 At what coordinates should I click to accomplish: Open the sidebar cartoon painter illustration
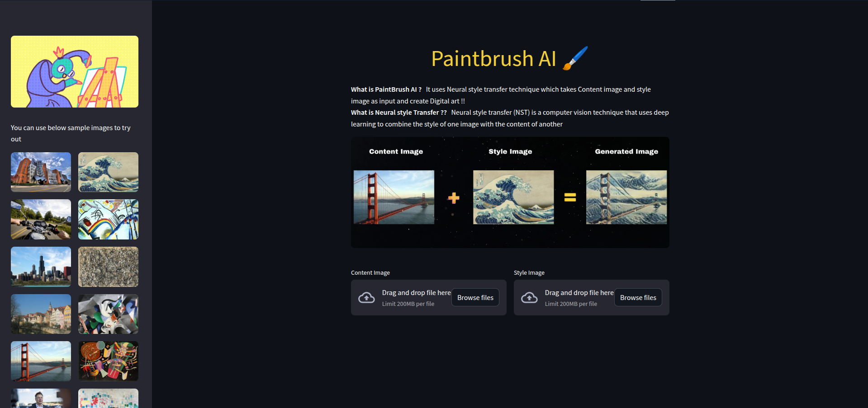pos(75,71)
